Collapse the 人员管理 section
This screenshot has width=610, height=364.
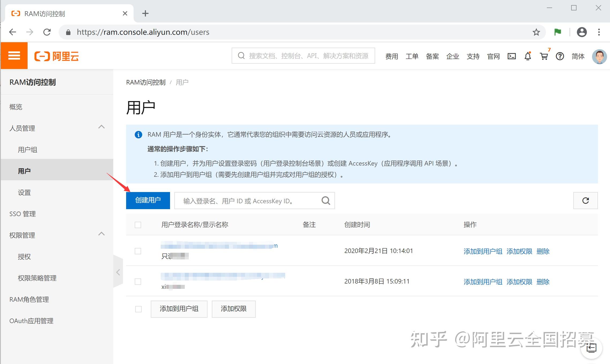(101, 127)
